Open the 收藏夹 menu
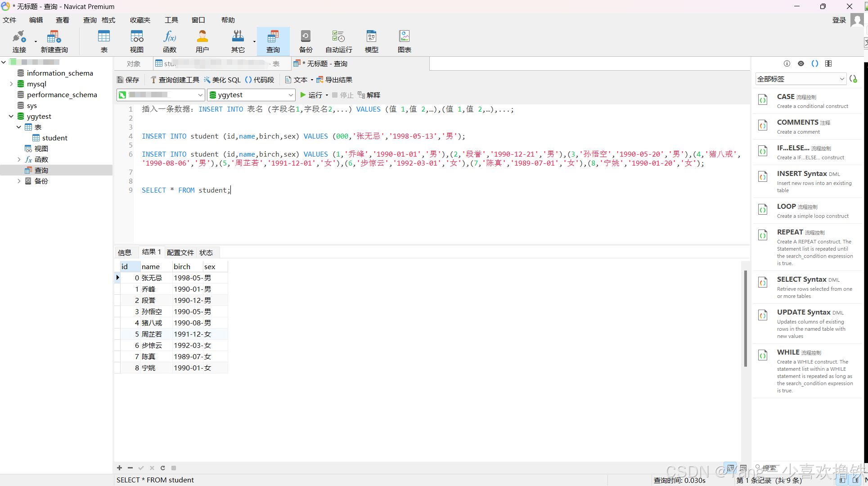Screen dimensions: 868x486 pyautogui.click(x=140, y=20)
